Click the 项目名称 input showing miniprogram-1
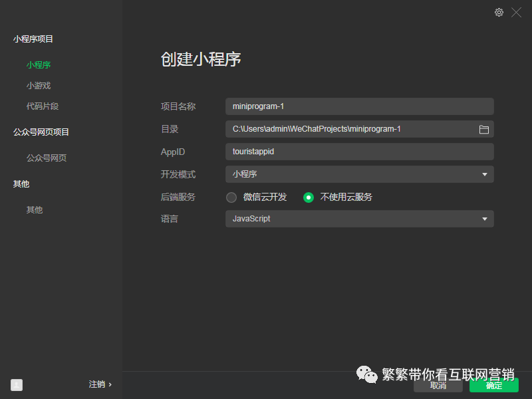This screenshot has width=532, height=399. point(359,106)
